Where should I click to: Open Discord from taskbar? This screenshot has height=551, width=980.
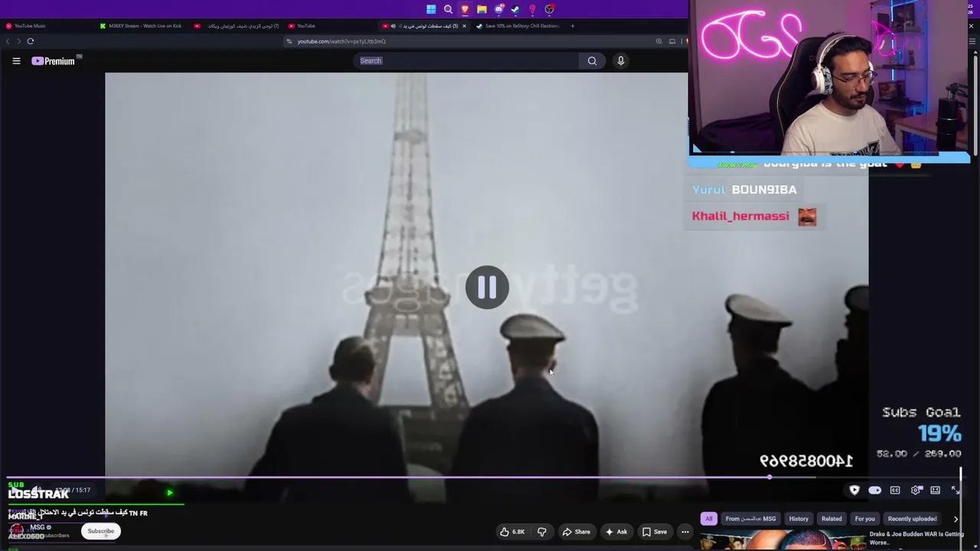coord(498,9)
